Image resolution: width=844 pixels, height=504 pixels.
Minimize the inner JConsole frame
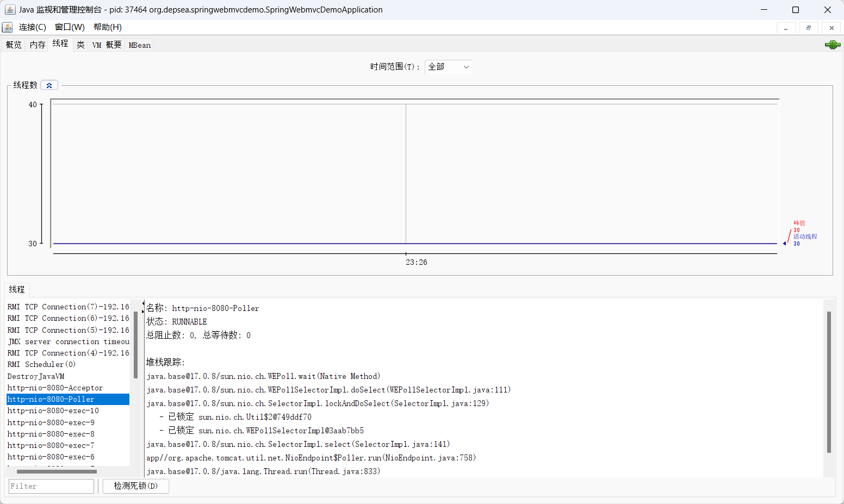point(786,28)
